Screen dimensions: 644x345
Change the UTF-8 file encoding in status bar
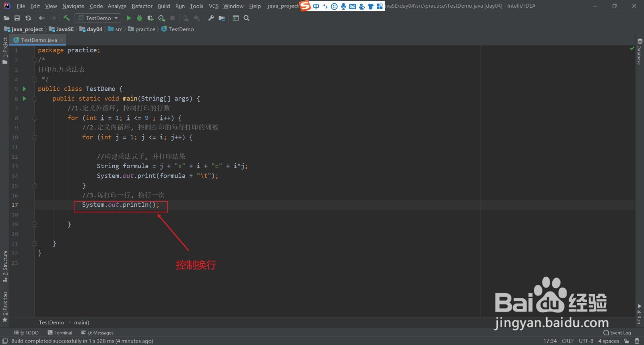point(586,341)
